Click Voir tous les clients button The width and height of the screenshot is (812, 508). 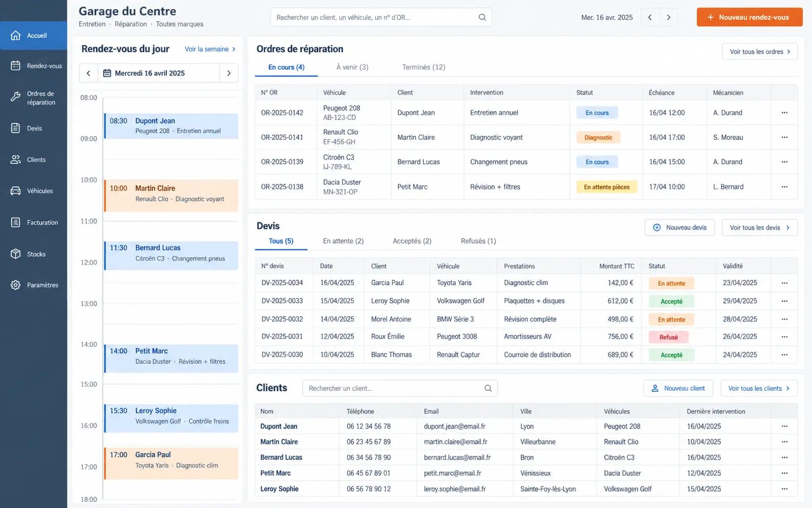point(759,388)
